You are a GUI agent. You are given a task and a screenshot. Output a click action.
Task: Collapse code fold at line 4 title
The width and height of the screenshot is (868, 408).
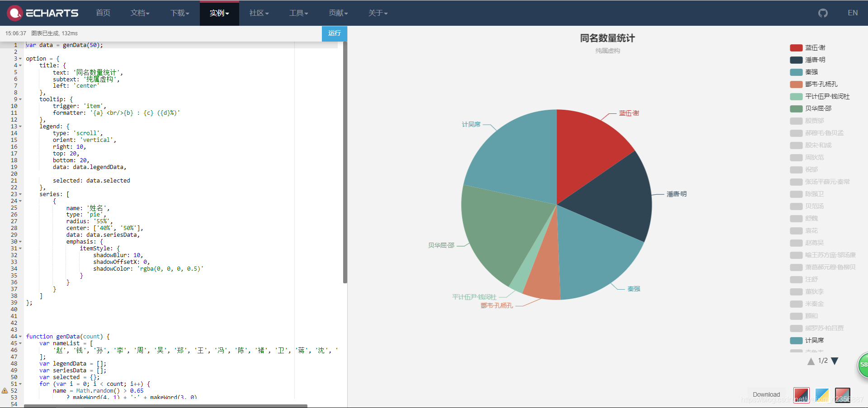(20, 66)
